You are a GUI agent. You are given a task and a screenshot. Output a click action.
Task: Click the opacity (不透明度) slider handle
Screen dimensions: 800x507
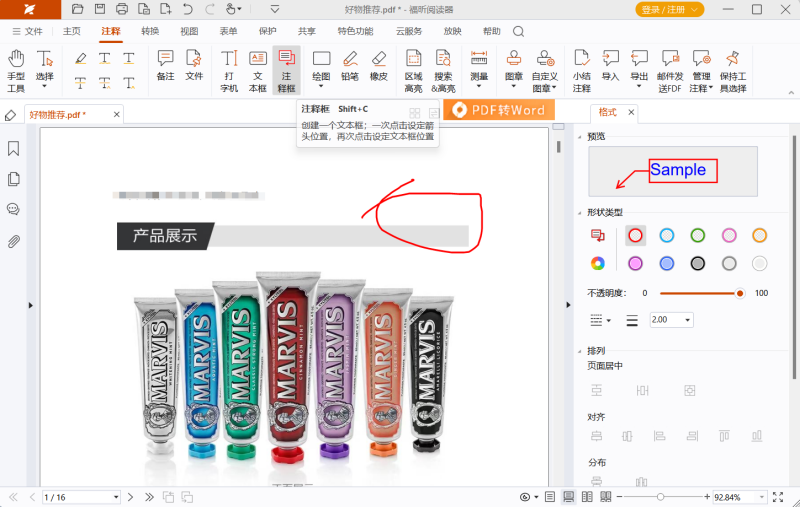click(739, 293)
